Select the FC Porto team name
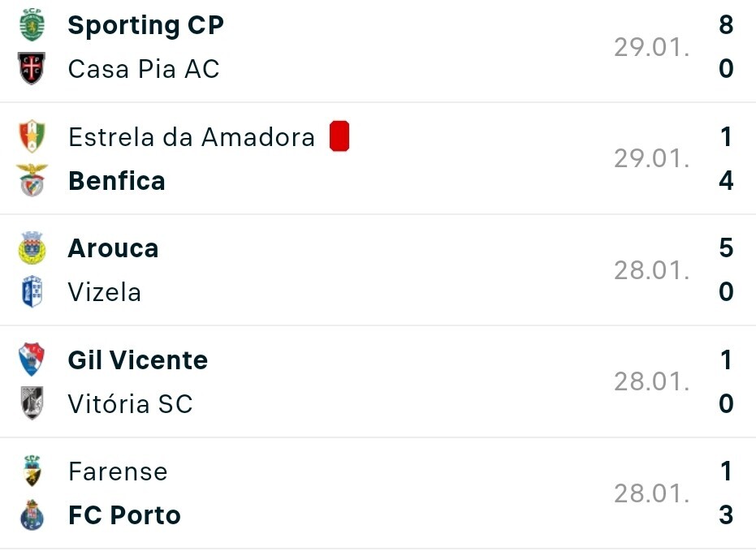 pos(124,515)
